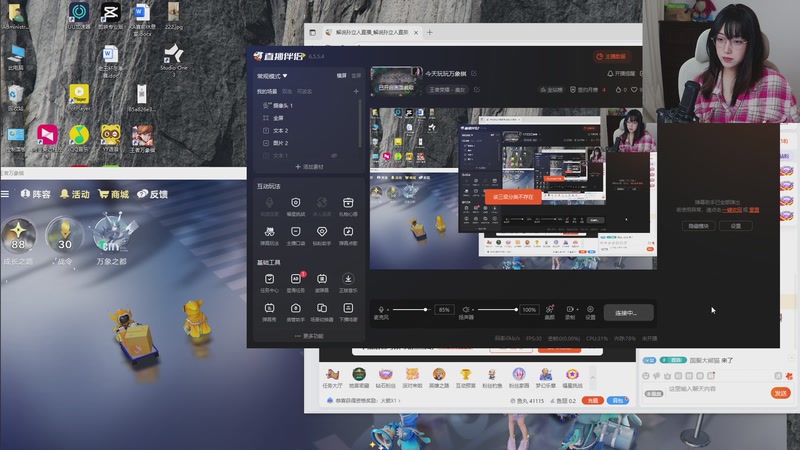
Task: Open 钻粉助手 diamond icon
Action: click(322, 232)
